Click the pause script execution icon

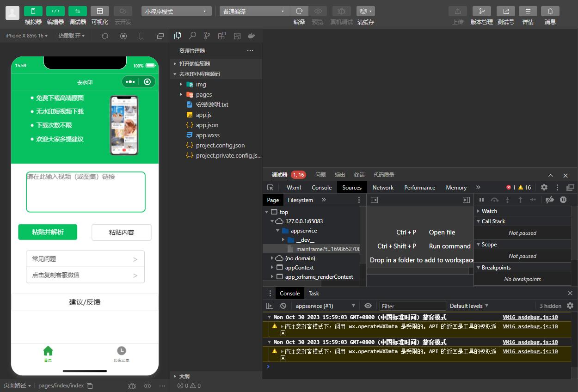coord(481,200)
